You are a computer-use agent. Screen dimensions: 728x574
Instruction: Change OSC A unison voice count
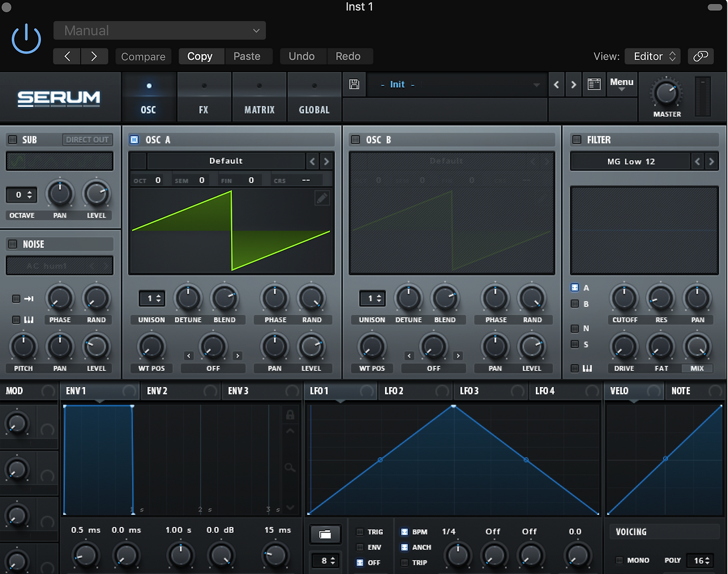tap(152, 298)
